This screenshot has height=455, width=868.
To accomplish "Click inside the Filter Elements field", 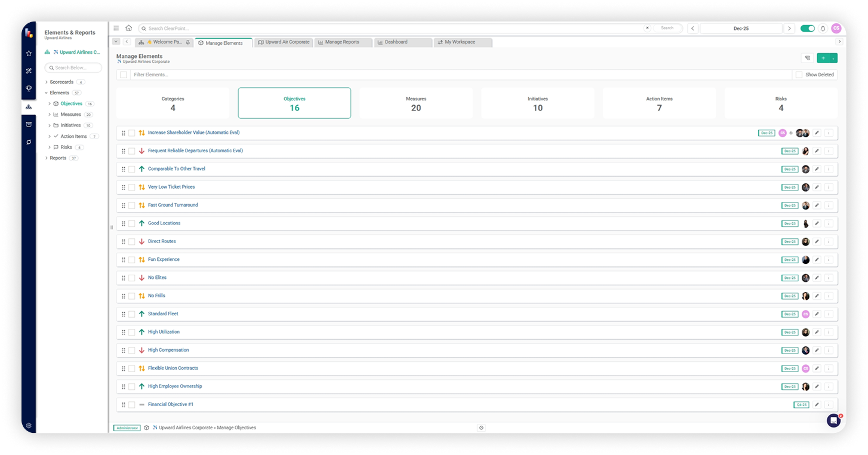I will point(239,74).
